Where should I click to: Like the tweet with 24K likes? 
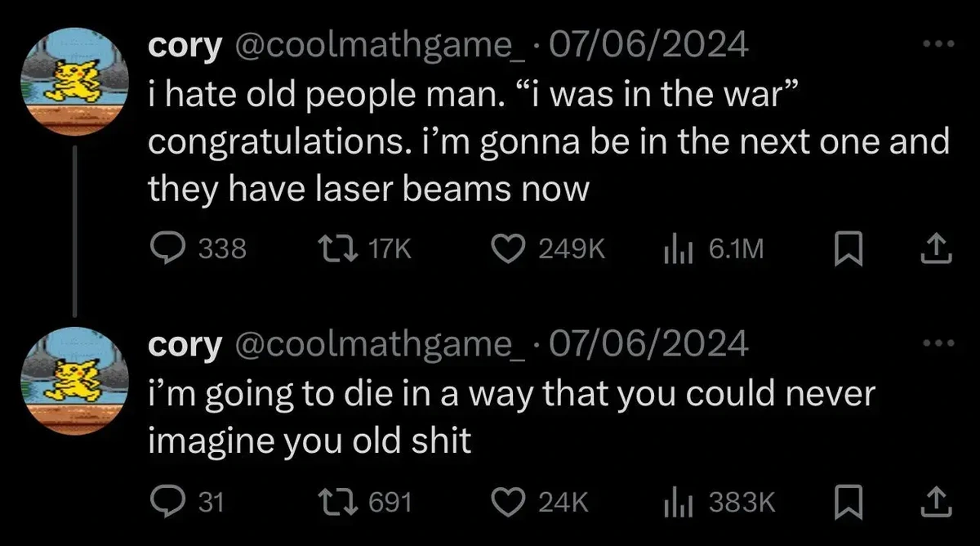pos(511,501)
